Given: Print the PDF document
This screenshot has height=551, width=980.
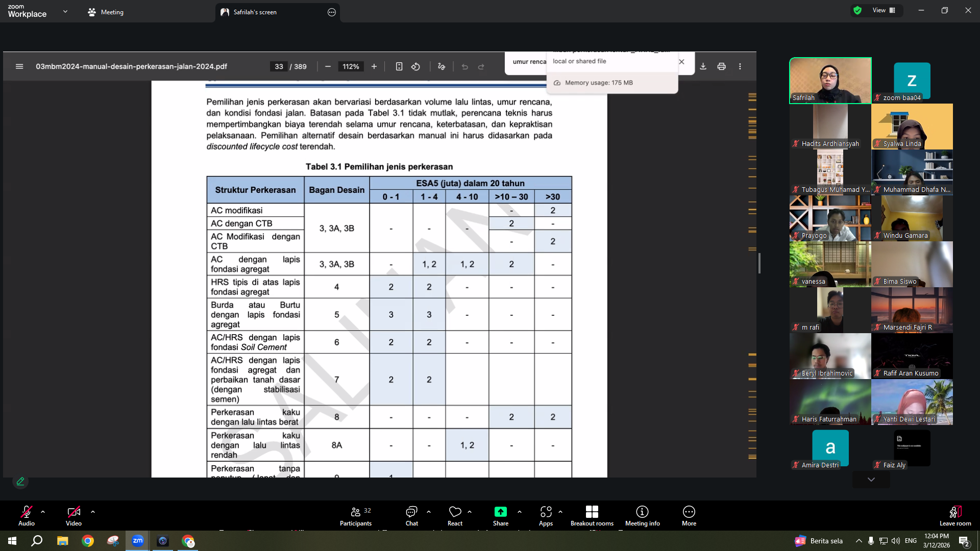Looking at the screenshot, I should [721, 66].
